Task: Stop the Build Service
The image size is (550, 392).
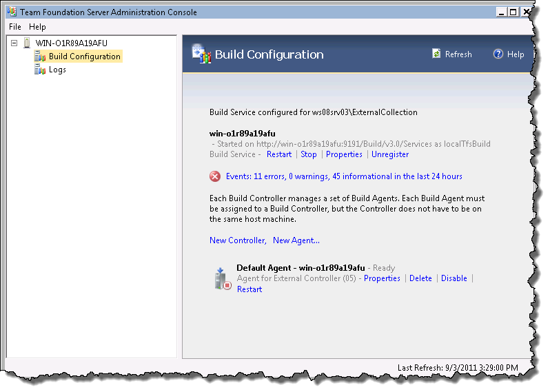Action: click(309, 154)
